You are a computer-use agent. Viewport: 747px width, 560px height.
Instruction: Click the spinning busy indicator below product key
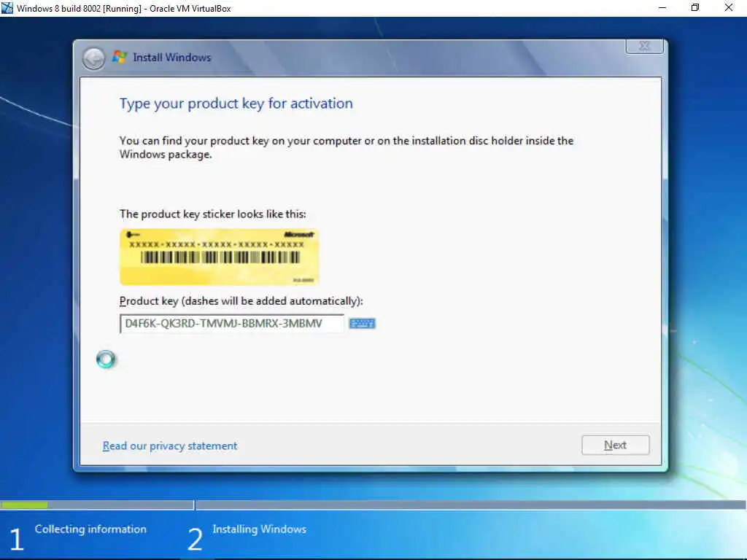click(106, 359)
